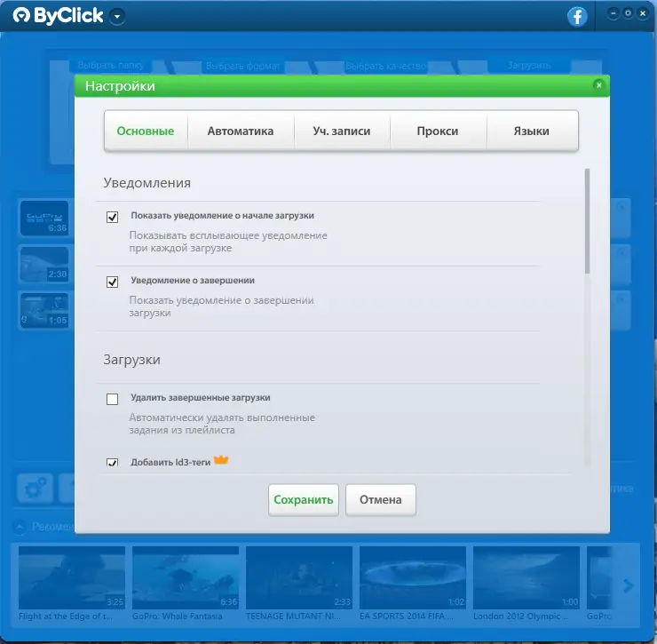Open the 1:05 download thumbnail
The width and height of the screenshot is (657, 644).
[44, 311]
